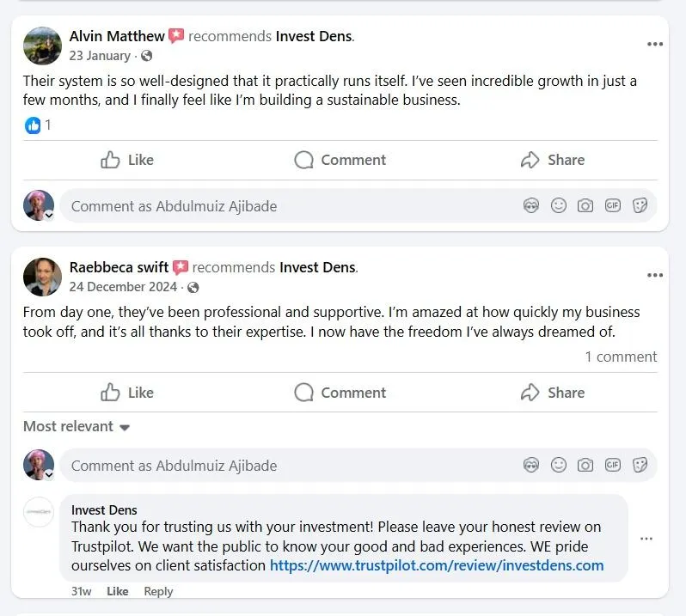Click Raebbeca swift's profile picture
Viewport: 686px width, 616px height.
(x=42, y=277)
